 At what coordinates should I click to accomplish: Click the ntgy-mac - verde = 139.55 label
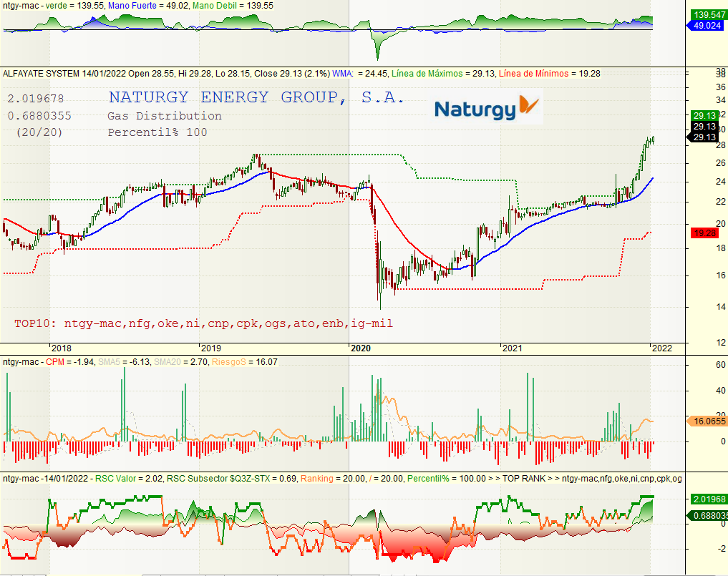point(54,6)
